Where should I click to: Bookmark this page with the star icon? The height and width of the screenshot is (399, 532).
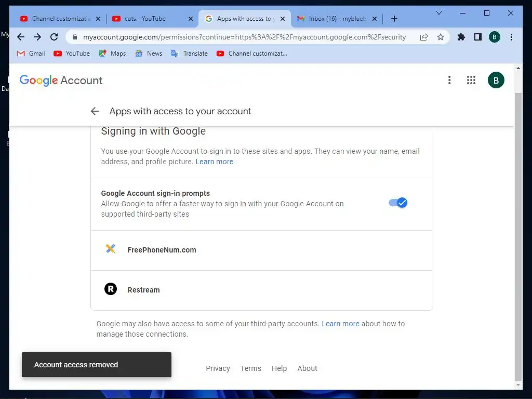click(x=441, y=37)
